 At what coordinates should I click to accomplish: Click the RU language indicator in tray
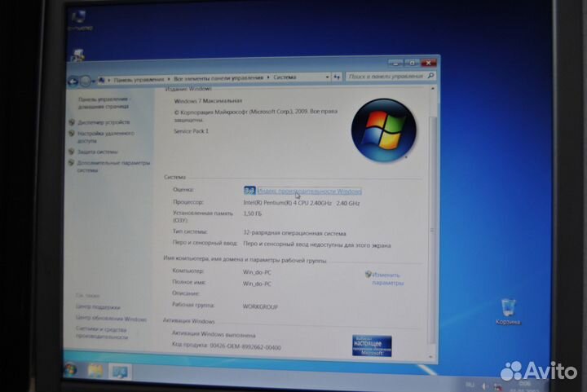[470, 385]
